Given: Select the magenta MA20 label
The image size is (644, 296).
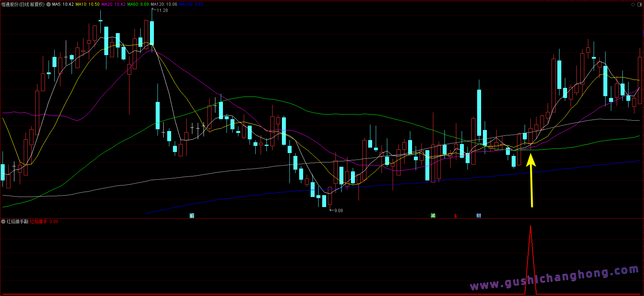Looking at the screenshot, I should point(113,4).
